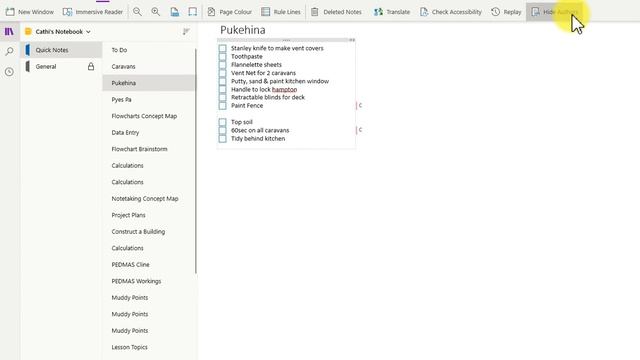Launch Immersive Reader
This screenshot has width=640, height=360.
(93, 12)
